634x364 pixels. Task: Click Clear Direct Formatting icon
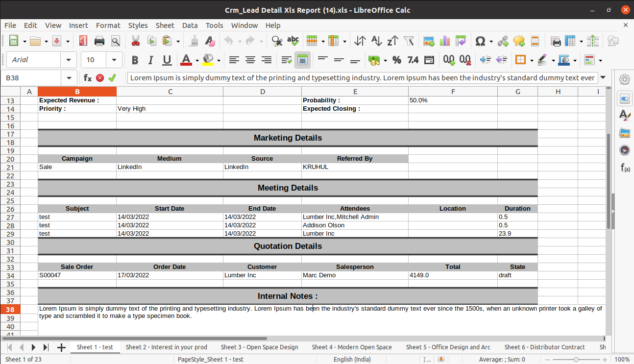pyautogui.click(x=210, y=41)
